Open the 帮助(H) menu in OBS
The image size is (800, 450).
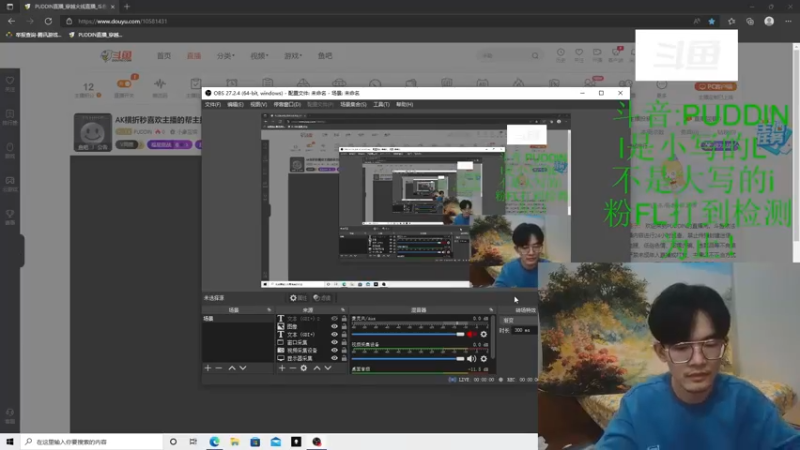point(405,105)
